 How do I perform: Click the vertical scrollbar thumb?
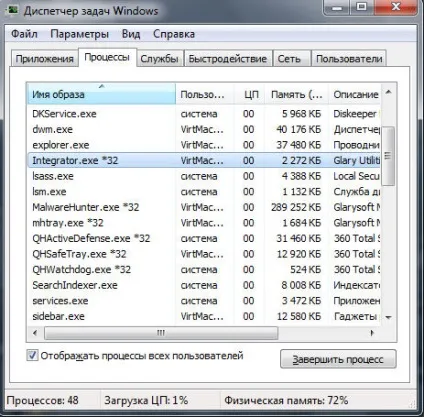click(x=388, y=155)
